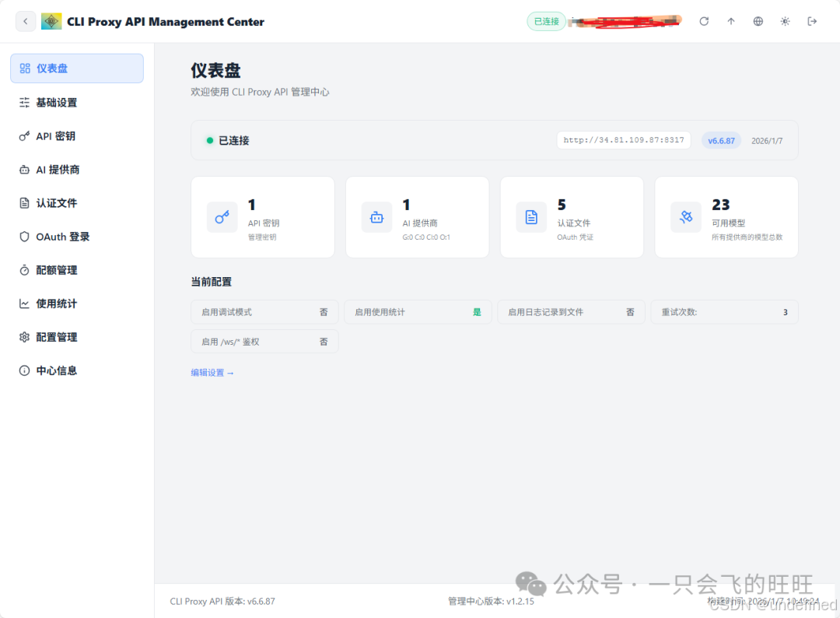Click the key icon in API 密钥 card
This screenshot has width=840, height=618.
click(x=222, y=217)
